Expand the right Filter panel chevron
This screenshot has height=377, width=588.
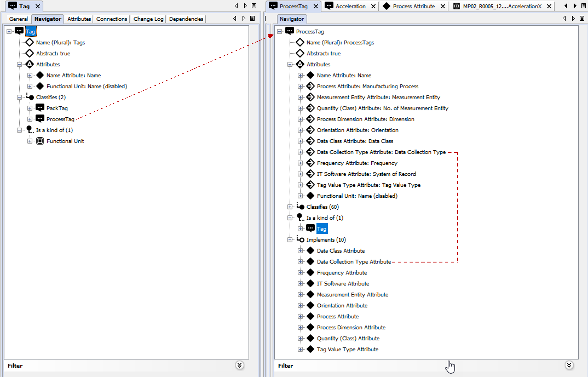[x=569, y=365]
